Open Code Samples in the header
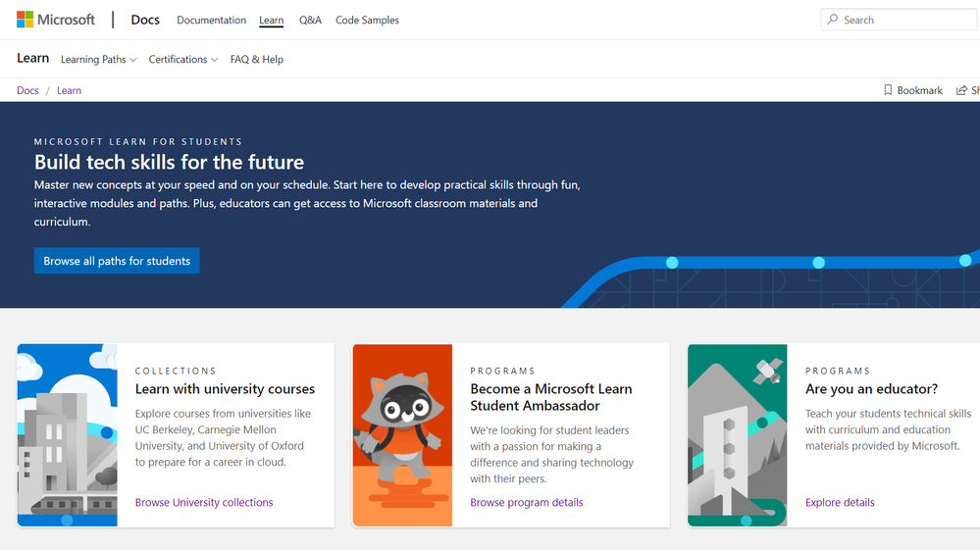This screenshot has width=980, height=550. pyautogui.click(x=367, y=20)
